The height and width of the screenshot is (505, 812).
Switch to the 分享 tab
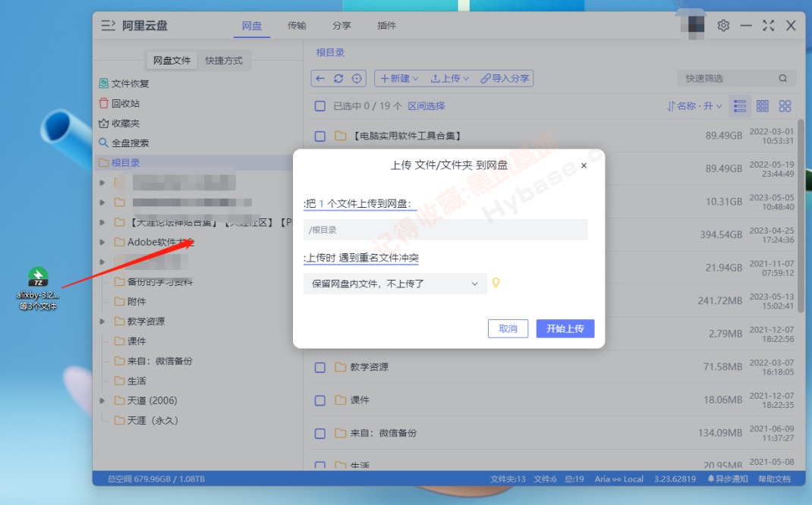341,25
